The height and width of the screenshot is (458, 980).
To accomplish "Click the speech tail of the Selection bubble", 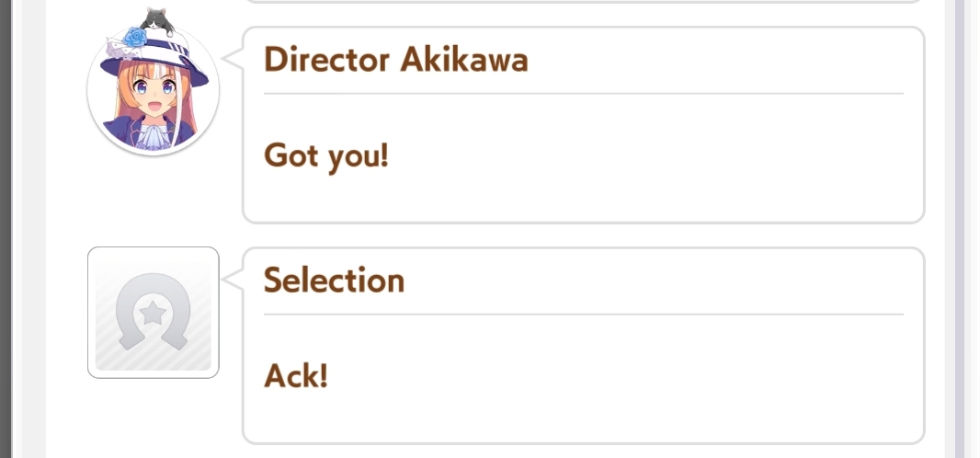I will pos(233,279).
